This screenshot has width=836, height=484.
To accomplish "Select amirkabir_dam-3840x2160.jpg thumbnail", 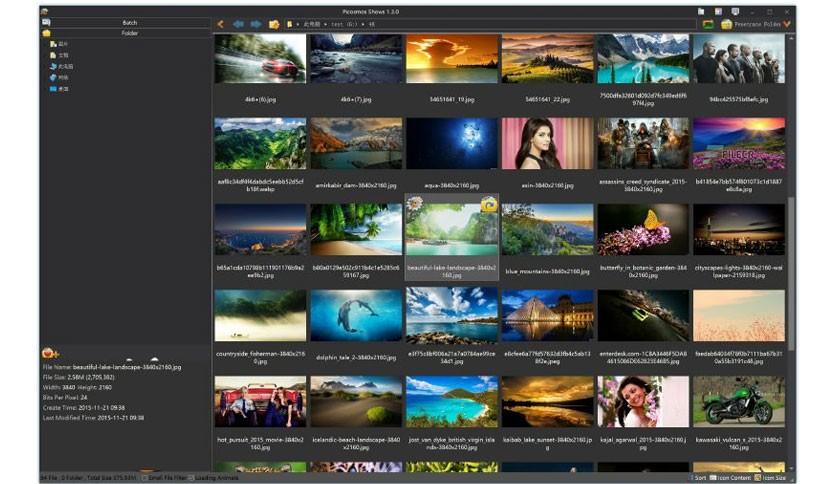I will (x=356, y=143).
